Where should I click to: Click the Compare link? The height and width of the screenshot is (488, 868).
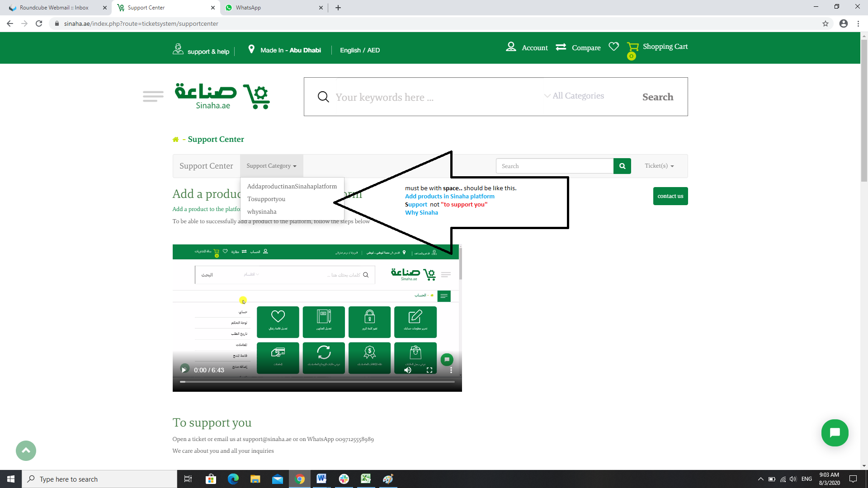pos(586,47)
